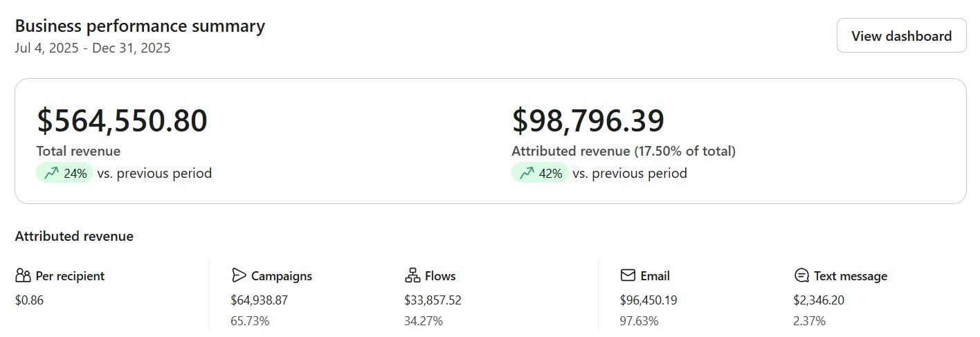980x337 pixels.
Task: Click the Jul 4, 2025 - Dec 31, 2025 date range
Action: (93, 48)
